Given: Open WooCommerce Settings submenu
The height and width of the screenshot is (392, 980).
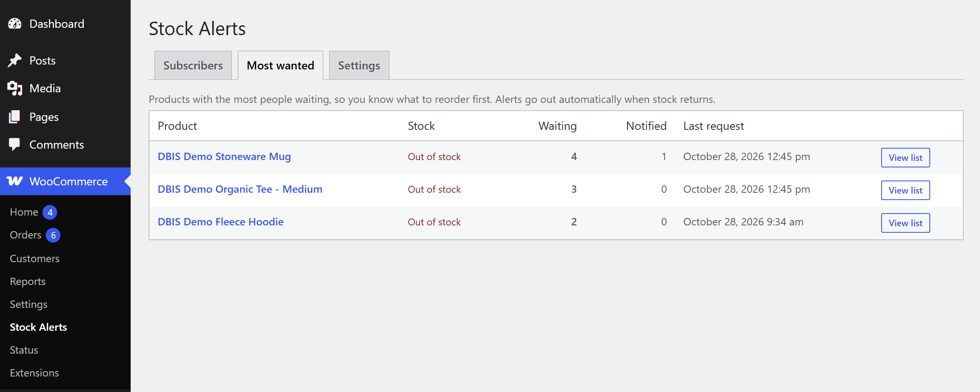Looking at the screenshot, I should [x=29, y=304].
